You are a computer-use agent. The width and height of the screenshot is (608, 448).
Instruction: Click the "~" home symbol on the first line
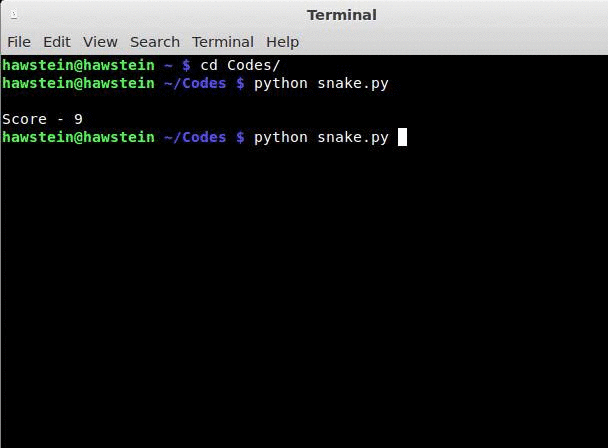tap(168, 65)
